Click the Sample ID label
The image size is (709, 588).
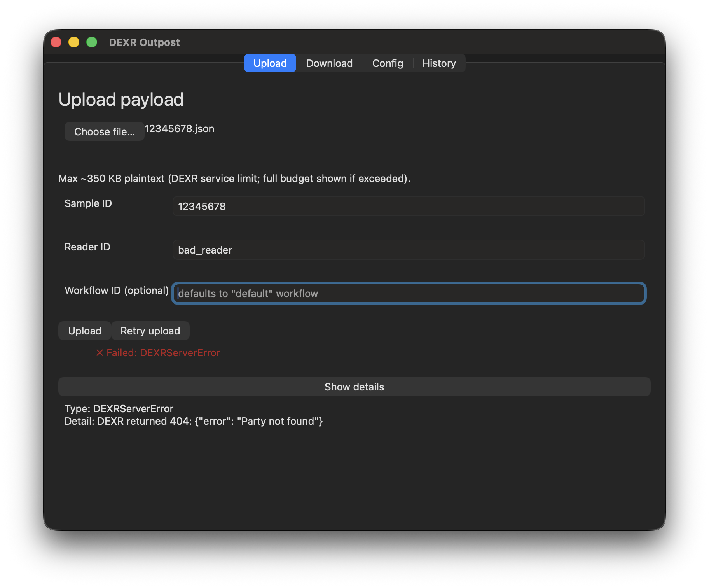88,203
